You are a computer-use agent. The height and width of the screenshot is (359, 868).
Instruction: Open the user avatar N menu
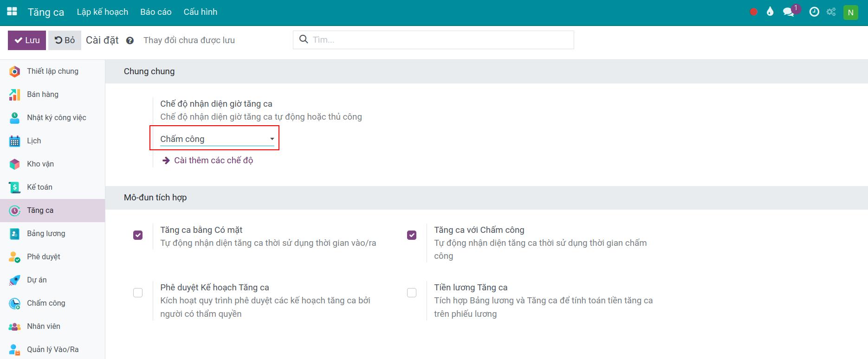tap(851, 12)
